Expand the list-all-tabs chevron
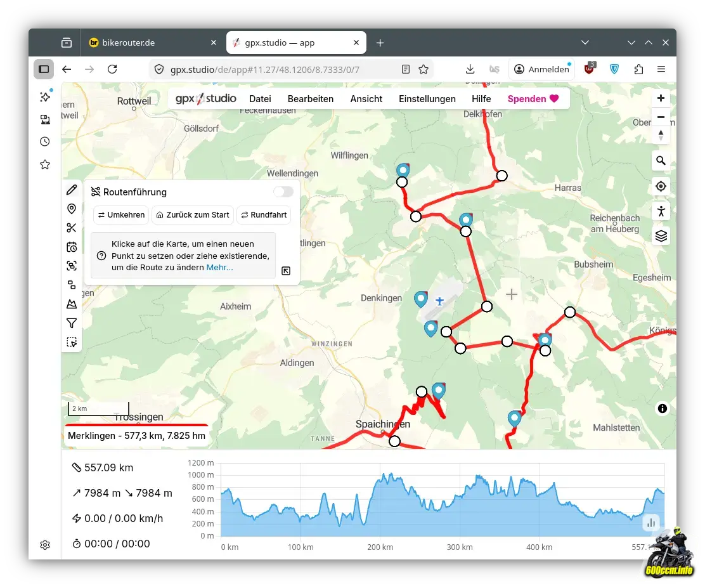Screen dimensions: 705x588 coord(585,42)
